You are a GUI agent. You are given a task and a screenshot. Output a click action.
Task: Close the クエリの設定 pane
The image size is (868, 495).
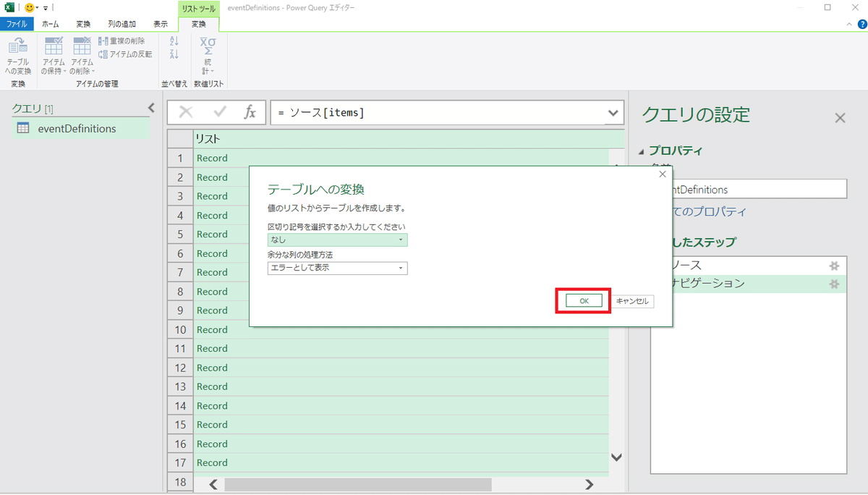pyautogui.click(x=840, y=117)
